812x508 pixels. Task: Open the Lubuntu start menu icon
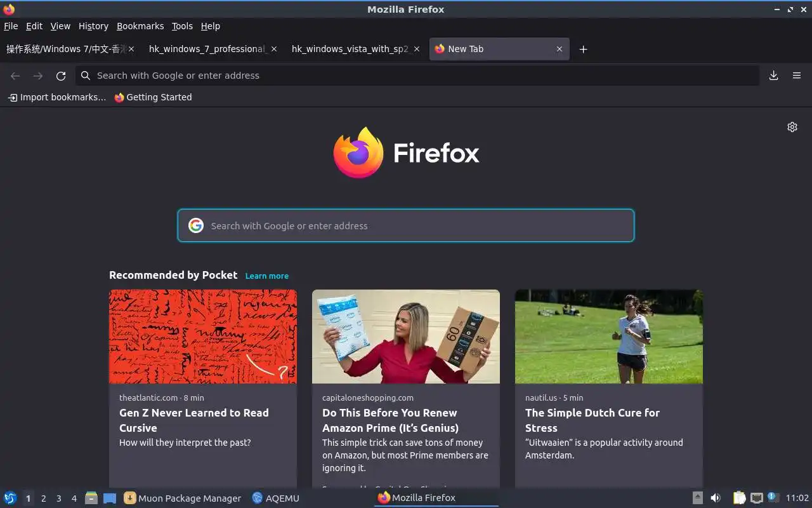pyautogui.click(x=10, y=498)
